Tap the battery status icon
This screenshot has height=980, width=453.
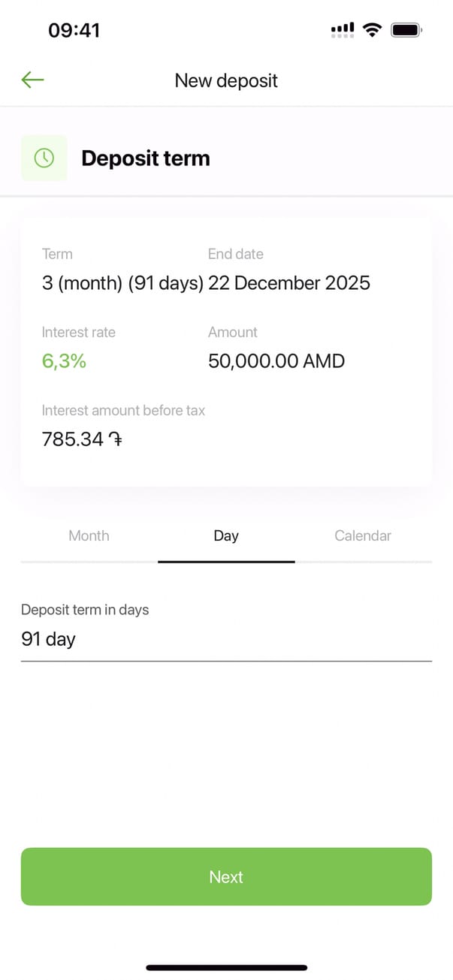tap(407, 30)
